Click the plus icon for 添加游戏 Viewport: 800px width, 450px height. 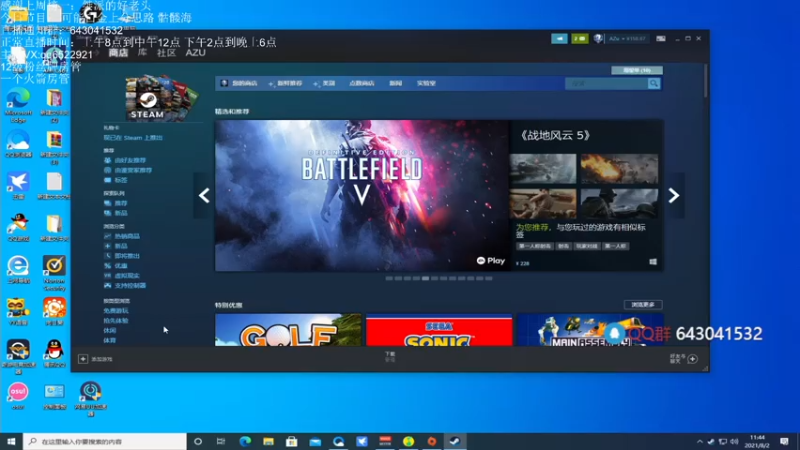click(83, 359)
